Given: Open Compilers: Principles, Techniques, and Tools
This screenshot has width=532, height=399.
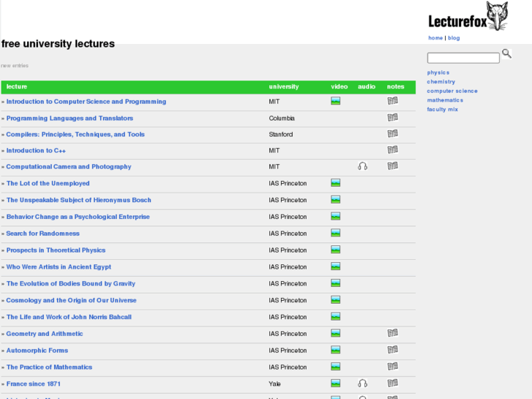Looking at the screenshot, I should (75, 135).
